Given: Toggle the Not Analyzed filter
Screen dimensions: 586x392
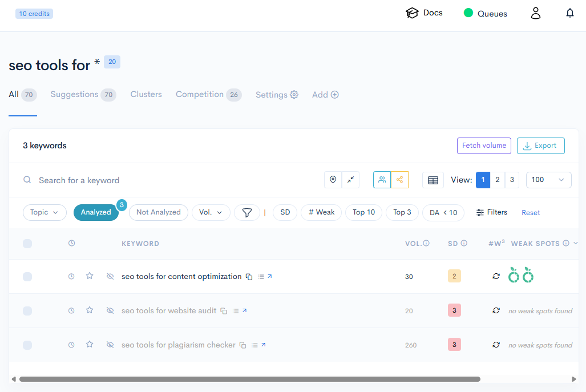Looking at the screenshot, I should point(159,212).
